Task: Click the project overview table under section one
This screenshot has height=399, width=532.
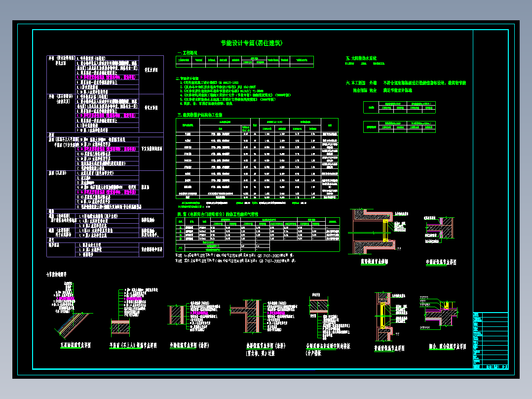Action: [x=245, y=62]
